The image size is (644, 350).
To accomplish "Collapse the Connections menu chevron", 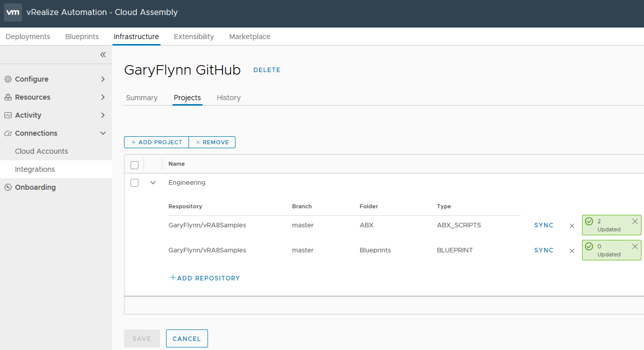I will point(103,133).
